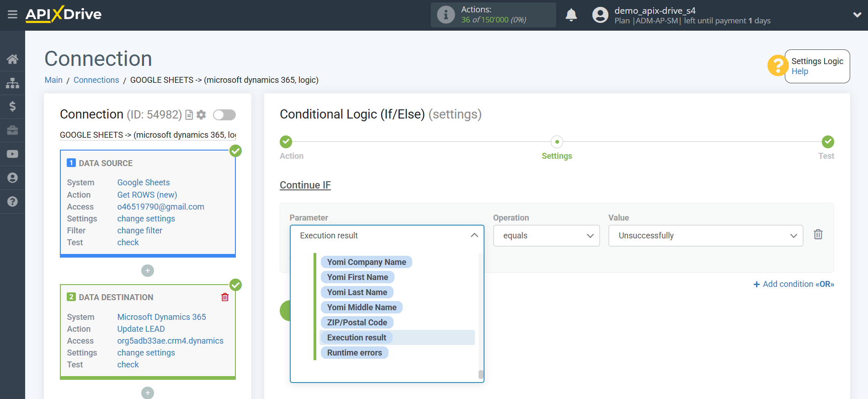868x399 pixels.
Task: Select Yomi First Name option
Action: [357, 277]
